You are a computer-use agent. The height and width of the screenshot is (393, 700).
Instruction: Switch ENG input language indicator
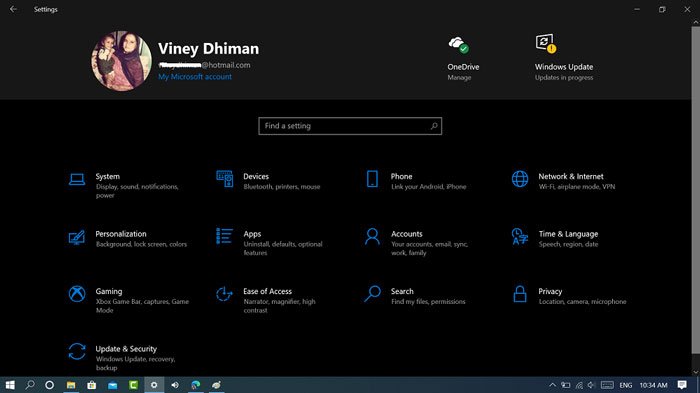(625, 385)
